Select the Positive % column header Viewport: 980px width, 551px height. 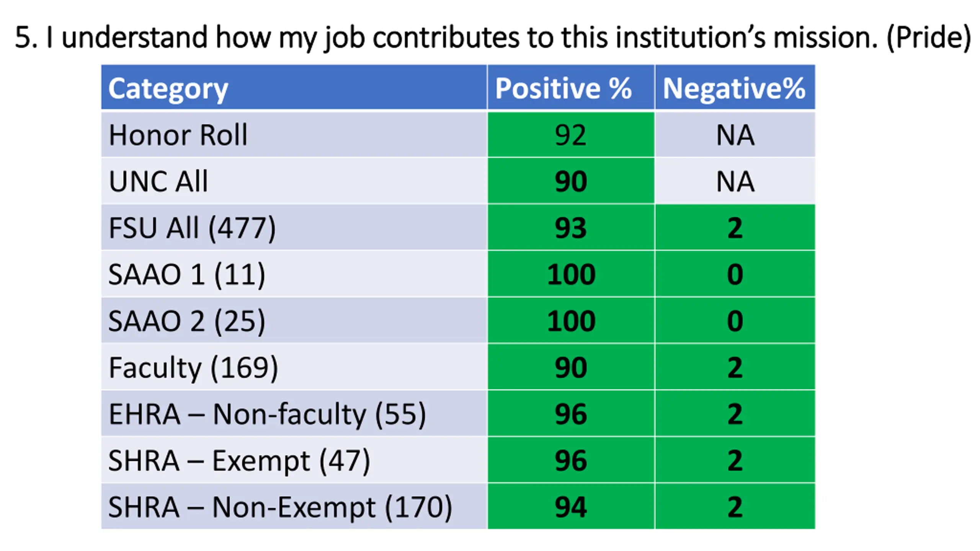click(x=571, y=87)
